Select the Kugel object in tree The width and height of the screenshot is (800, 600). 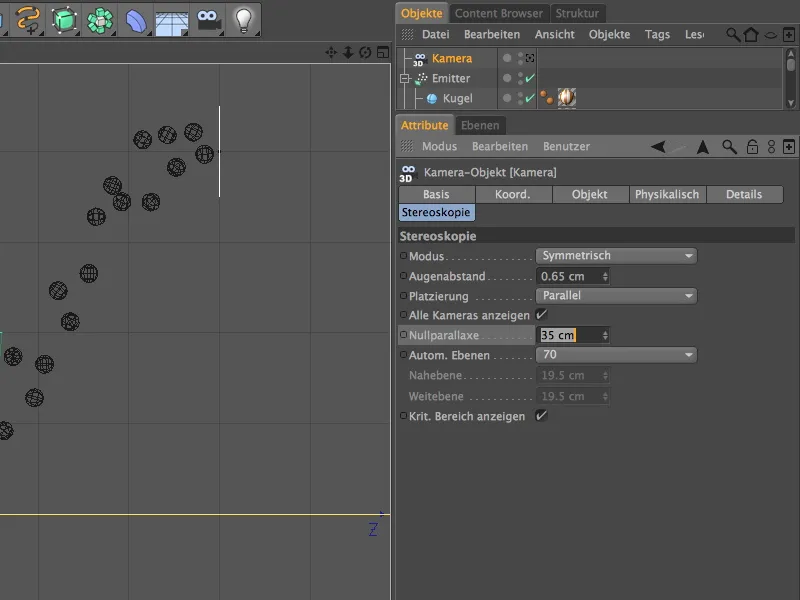coord(458,98)
